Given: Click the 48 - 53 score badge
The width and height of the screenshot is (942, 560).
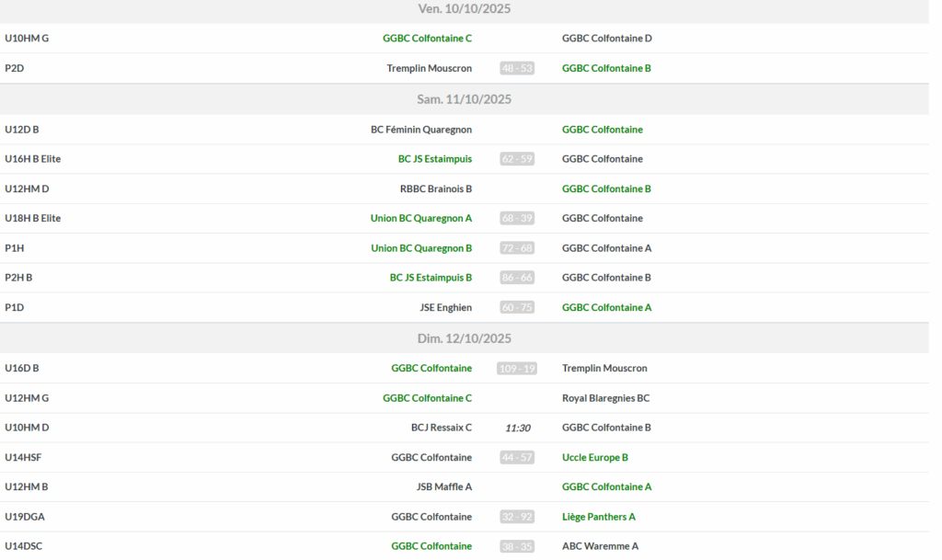Looking at the screenshot, I should click(x=517, y=68).
